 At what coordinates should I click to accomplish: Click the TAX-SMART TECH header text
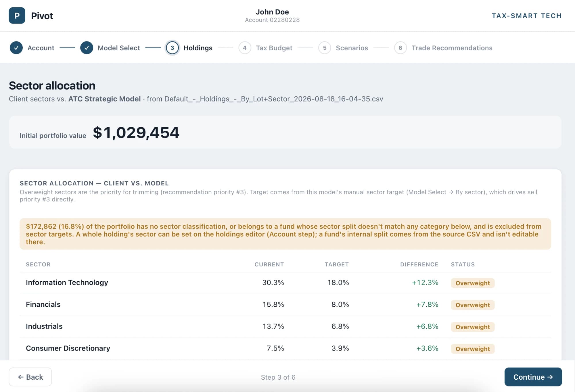click(x=527, y=16)
